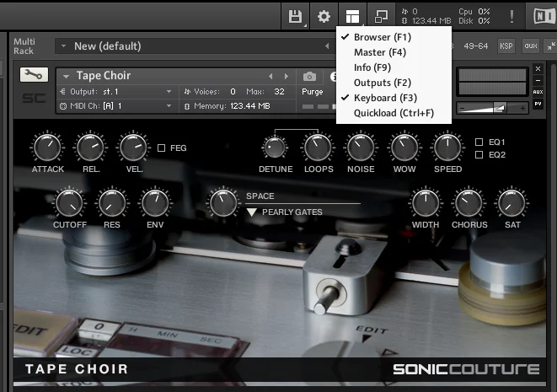This screenshot has height=392, width=557.
Task: Click the KSP button
Action: pyautogui.click(x=506, y=46)
